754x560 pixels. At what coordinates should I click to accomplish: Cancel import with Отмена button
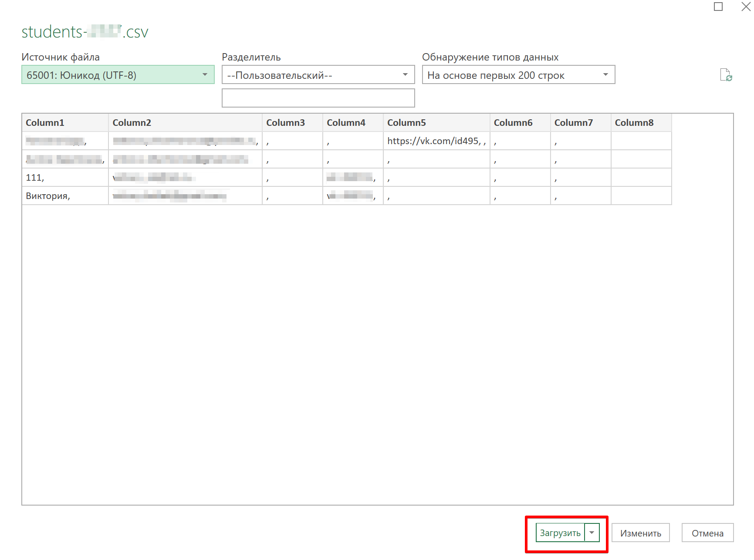tap(707, 533)
